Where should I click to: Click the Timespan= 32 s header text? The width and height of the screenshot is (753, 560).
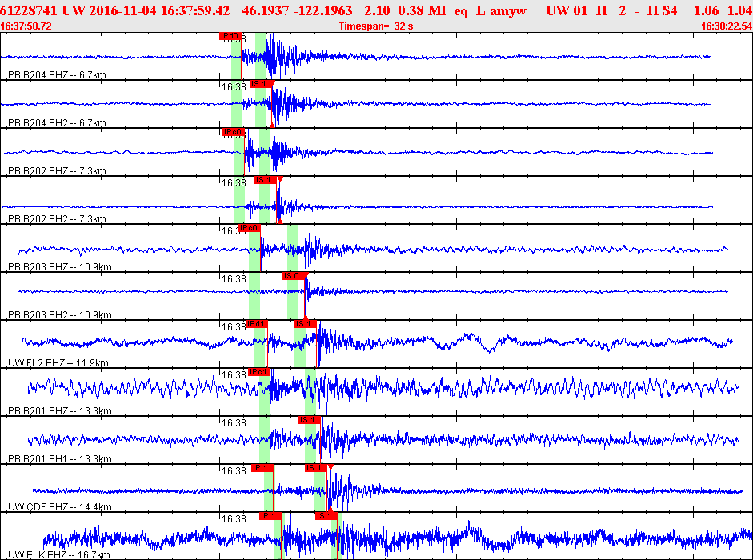pyautogui.click(x=375, y=26)
